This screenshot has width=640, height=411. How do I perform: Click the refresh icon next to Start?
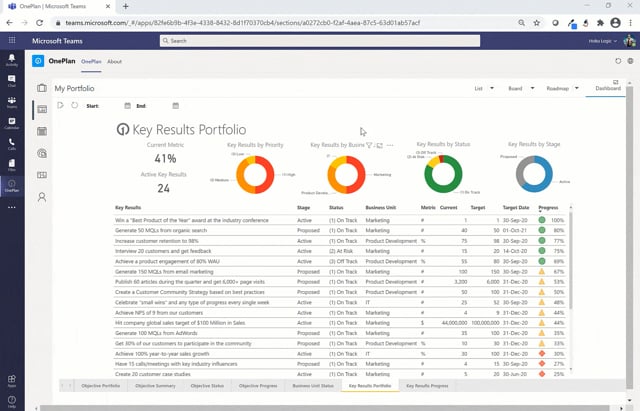[74, 105]
